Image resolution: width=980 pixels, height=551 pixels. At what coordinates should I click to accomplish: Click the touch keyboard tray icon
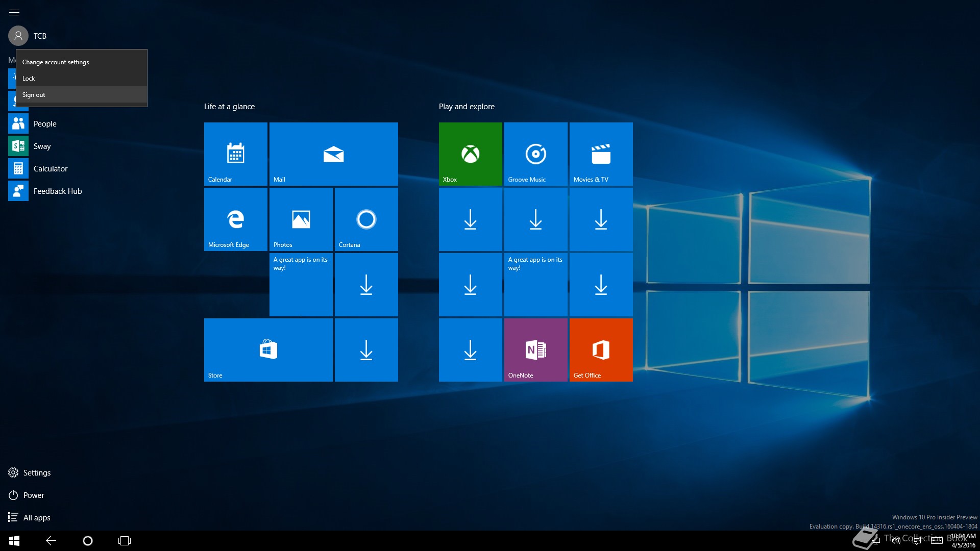coord(937,541)
